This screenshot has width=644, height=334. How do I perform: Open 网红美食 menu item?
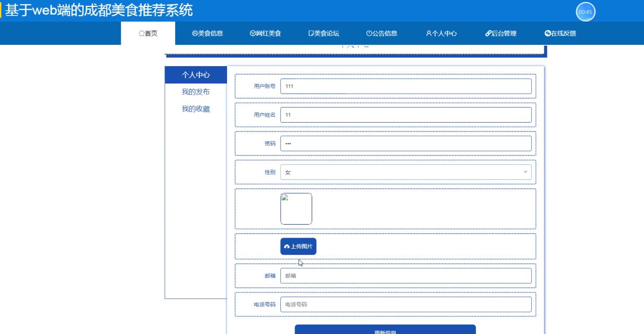[265, 33]
